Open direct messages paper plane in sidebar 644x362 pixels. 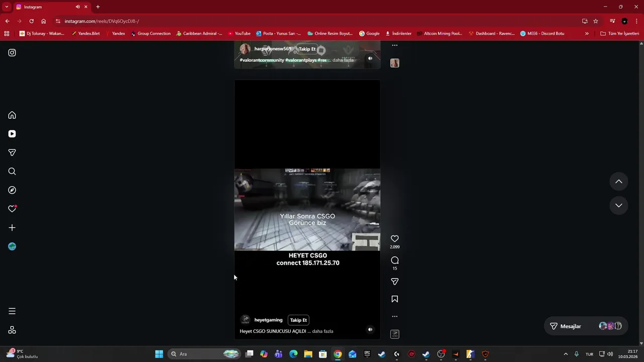click(12, 152)
